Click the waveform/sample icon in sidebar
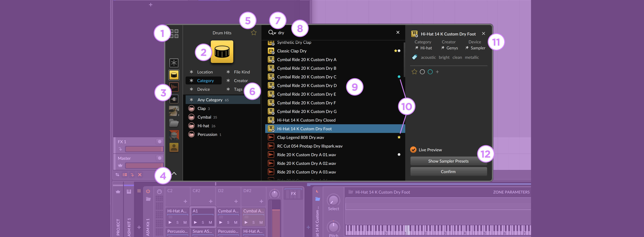Screen dimensions: 644x237 (x=174, y=87)
